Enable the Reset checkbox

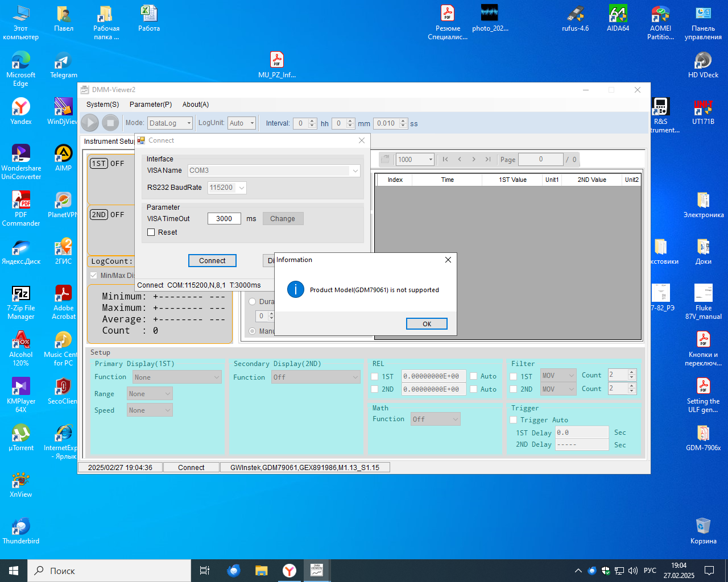[151, 232]
